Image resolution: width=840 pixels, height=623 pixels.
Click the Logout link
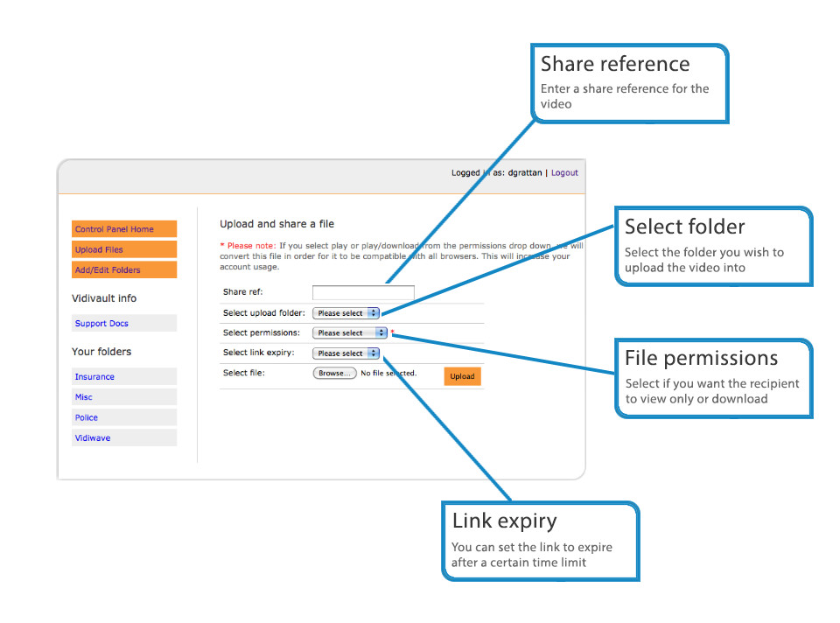[564, 173]
